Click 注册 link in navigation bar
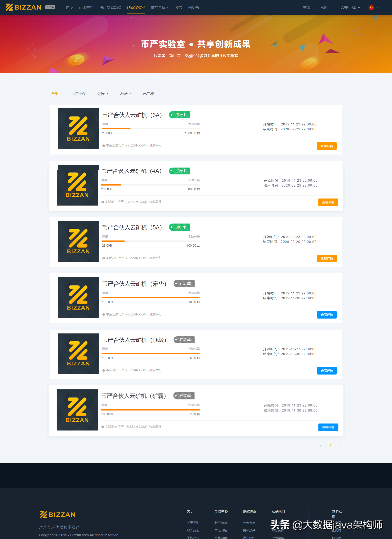This screenshot has width=392, height=539. [326, 8]
